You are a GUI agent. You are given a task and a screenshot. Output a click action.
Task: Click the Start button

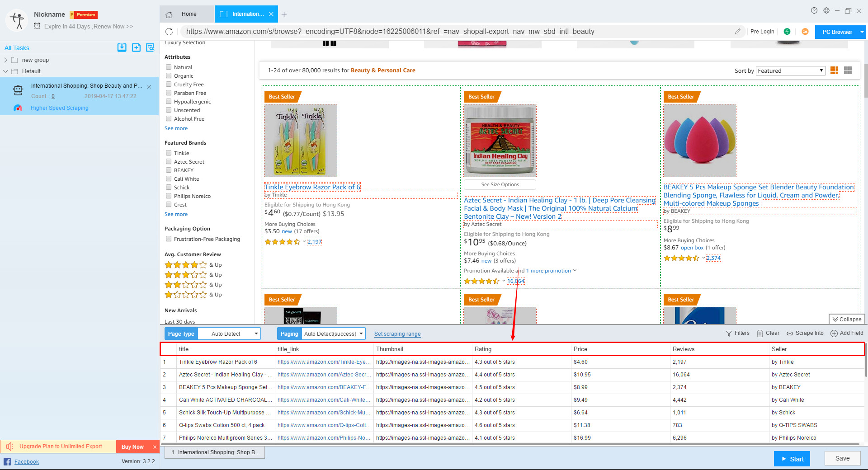[792, 459]
